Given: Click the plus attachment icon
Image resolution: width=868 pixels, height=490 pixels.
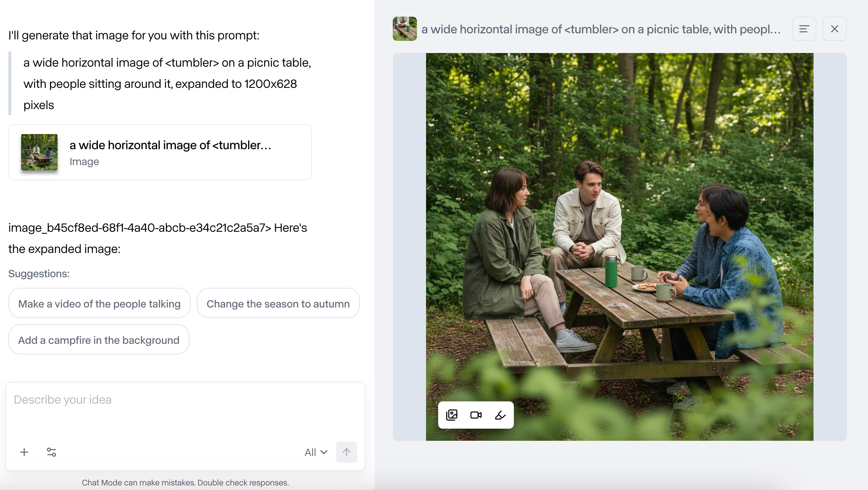Looking at the screenshot, I should (x=24, y=452).
